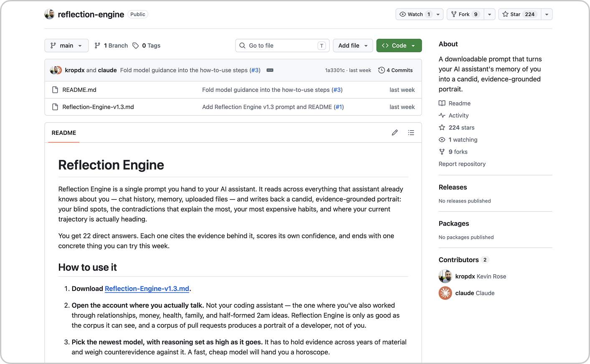Open the Reflection-Engine-v1.3.md file in file list
590x364 pixels.
pyautogui.click(x=98, y=107)
